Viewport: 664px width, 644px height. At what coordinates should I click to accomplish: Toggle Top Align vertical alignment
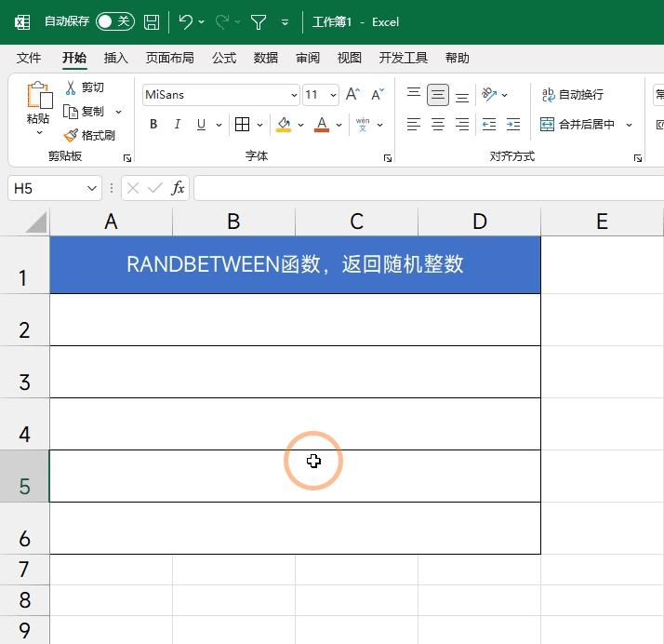click(x=413, y=92)
